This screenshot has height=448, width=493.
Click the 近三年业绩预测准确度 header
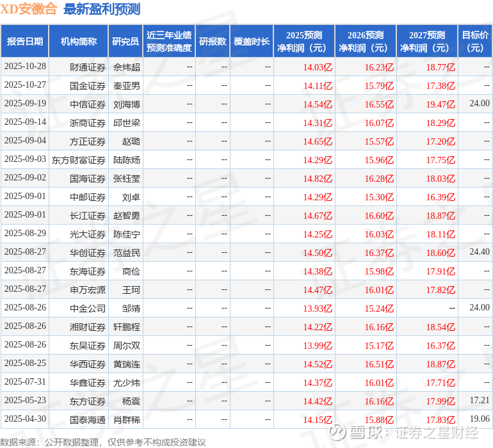(169, 41)
